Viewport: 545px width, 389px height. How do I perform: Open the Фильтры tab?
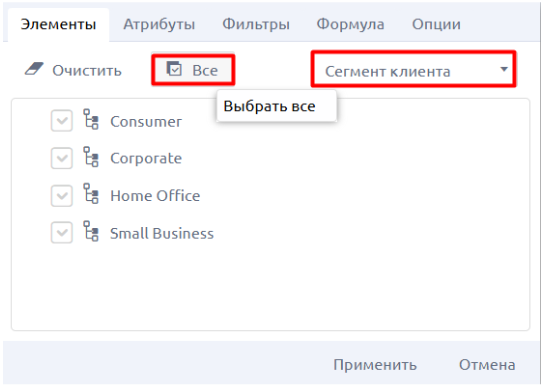click(256, 24)
